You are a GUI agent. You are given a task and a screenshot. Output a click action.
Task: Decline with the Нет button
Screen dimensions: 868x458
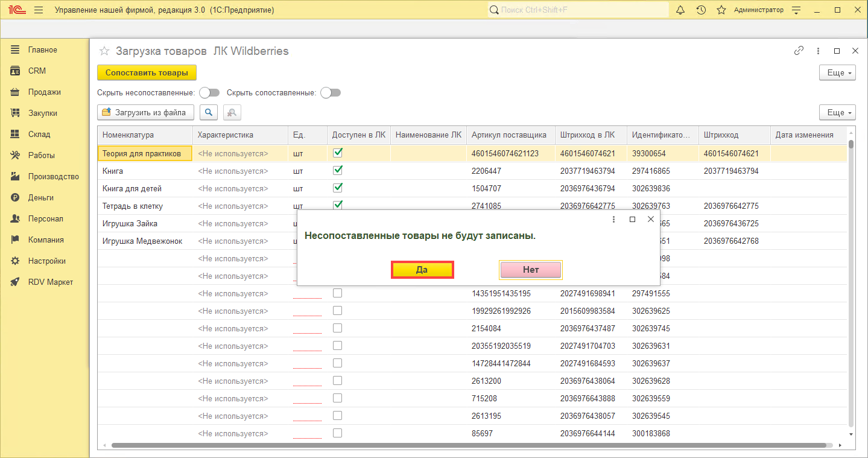click(x=531, y=270)
